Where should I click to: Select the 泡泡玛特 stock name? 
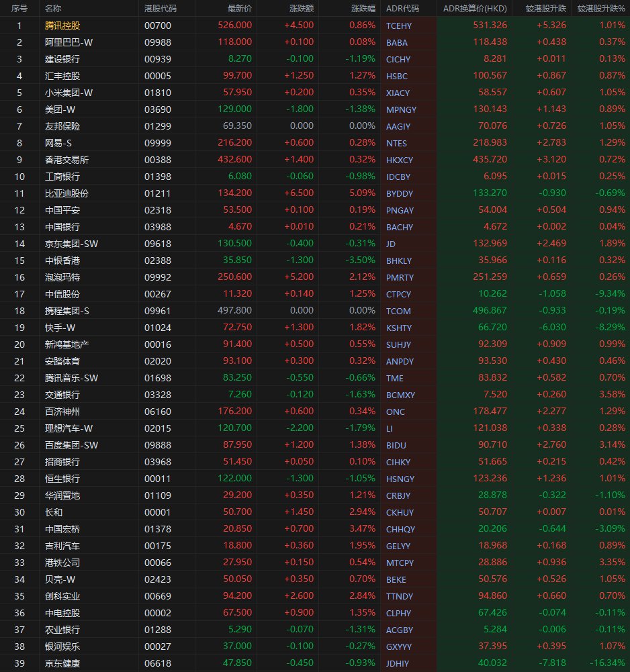tap(62, 277)
